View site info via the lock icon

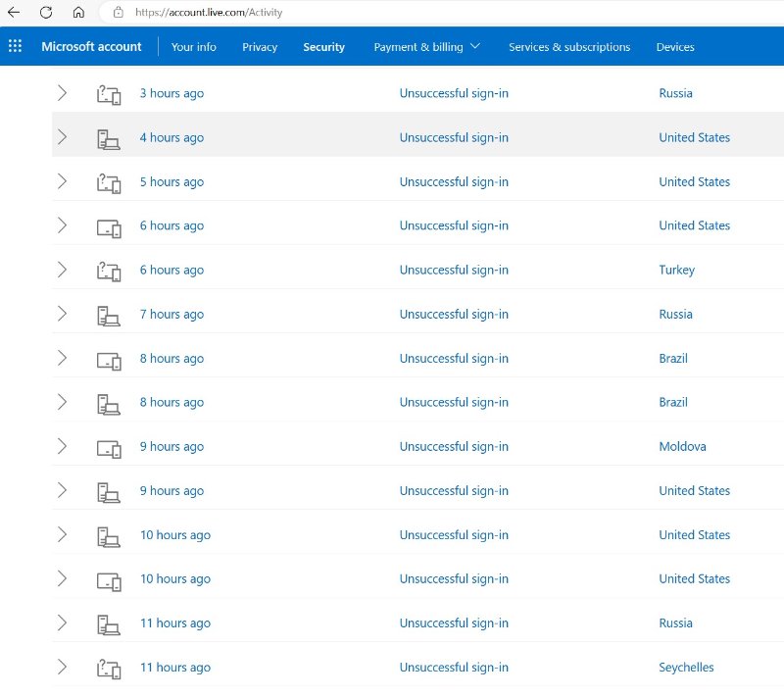[x=118, y=12]
